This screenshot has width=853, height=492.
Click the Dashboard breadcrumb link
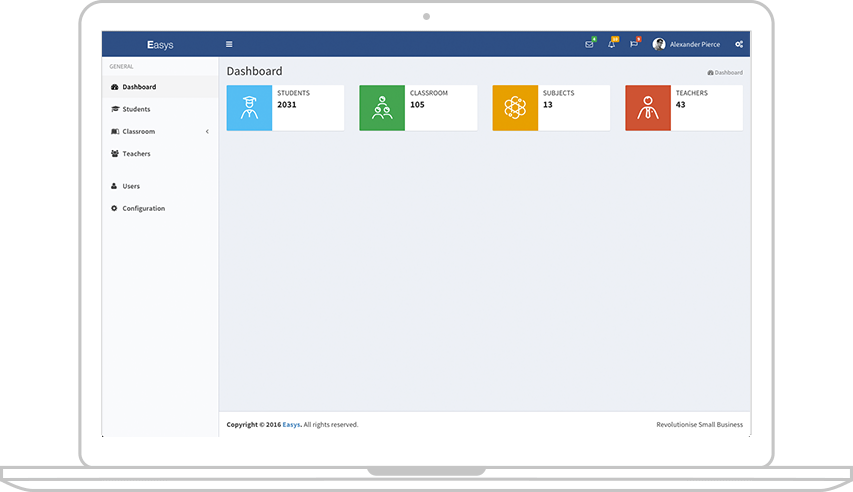tap(728, 73)
